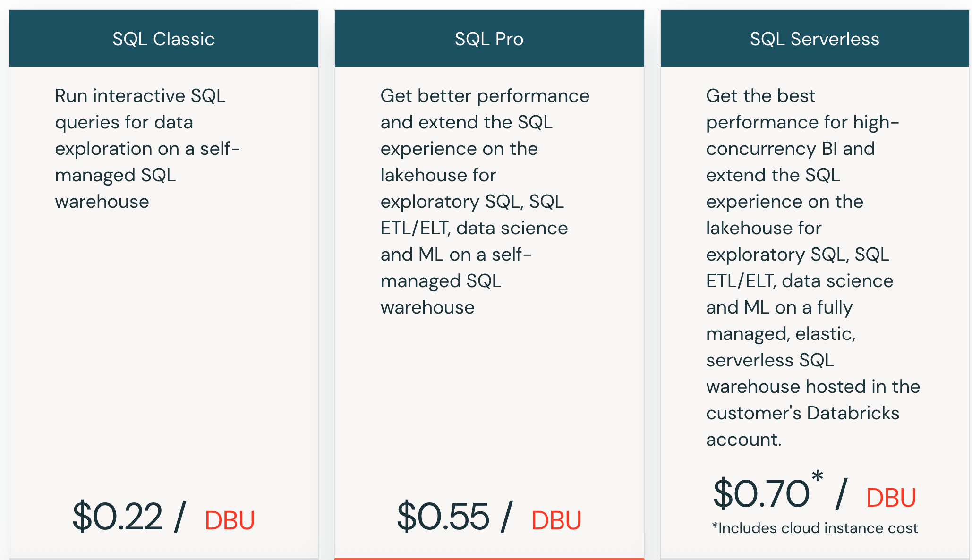Click the $0.55 price in SQL Pro
This screenshot has width=972, height=560.
pyautogui.click(x=443, y=517)
